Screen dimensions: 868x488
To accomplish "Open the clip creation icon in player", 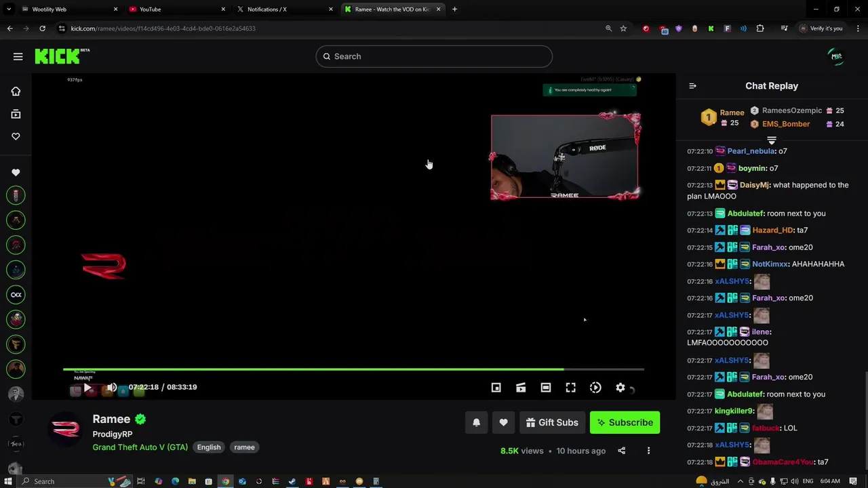I will [x=521, y=388].
